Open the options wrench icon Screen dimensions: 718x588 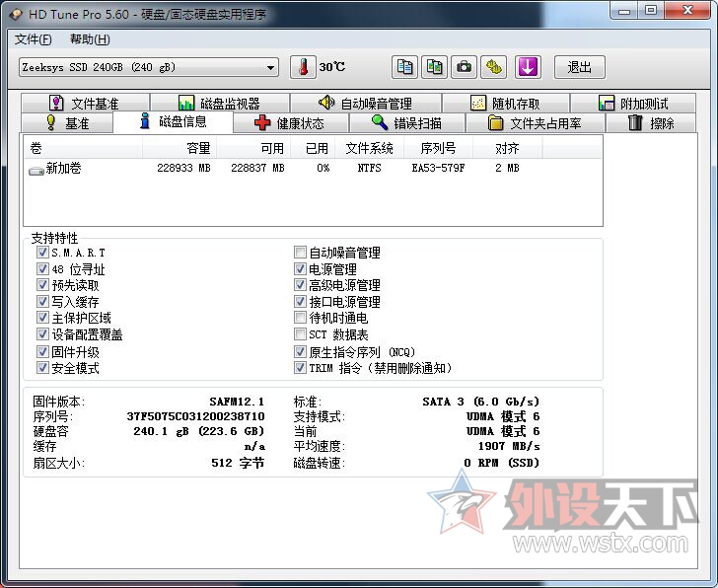point(493,67)
